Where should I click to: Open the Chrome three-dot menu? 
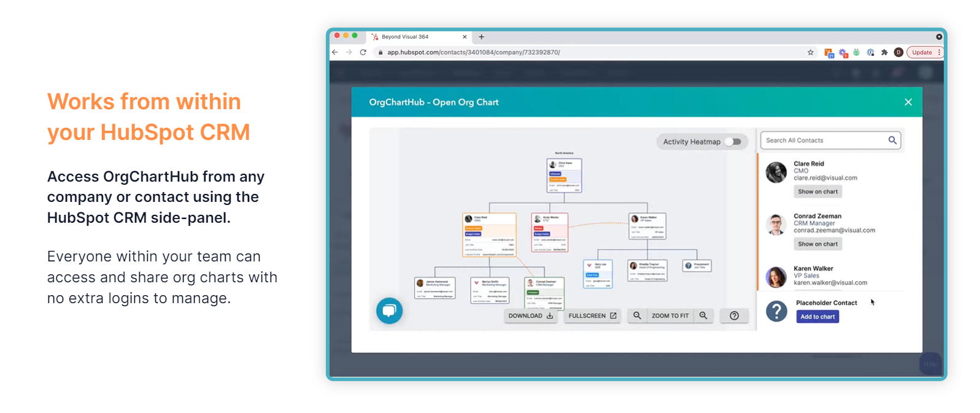pyautogui.click(x=939, y=52)
